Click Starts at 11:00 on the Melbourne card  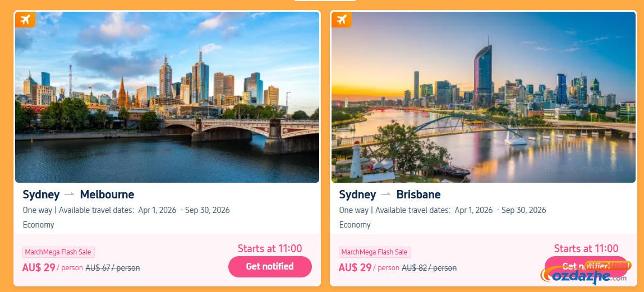pos(270,248)
